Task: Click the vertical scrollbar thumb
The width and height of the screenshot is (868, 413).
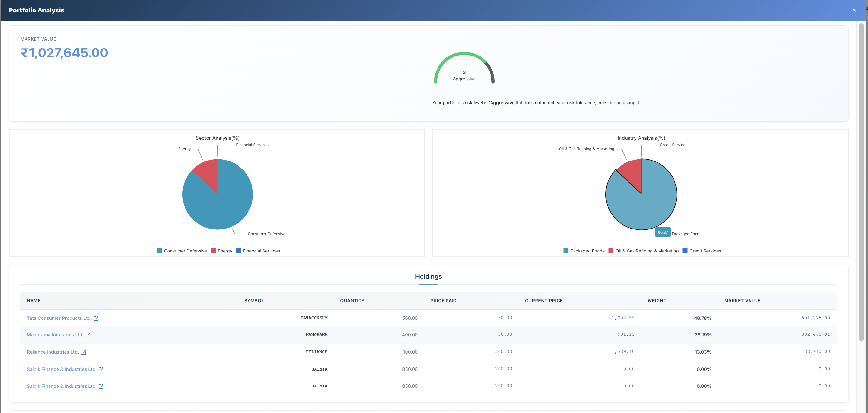Action: click(861, 182)
